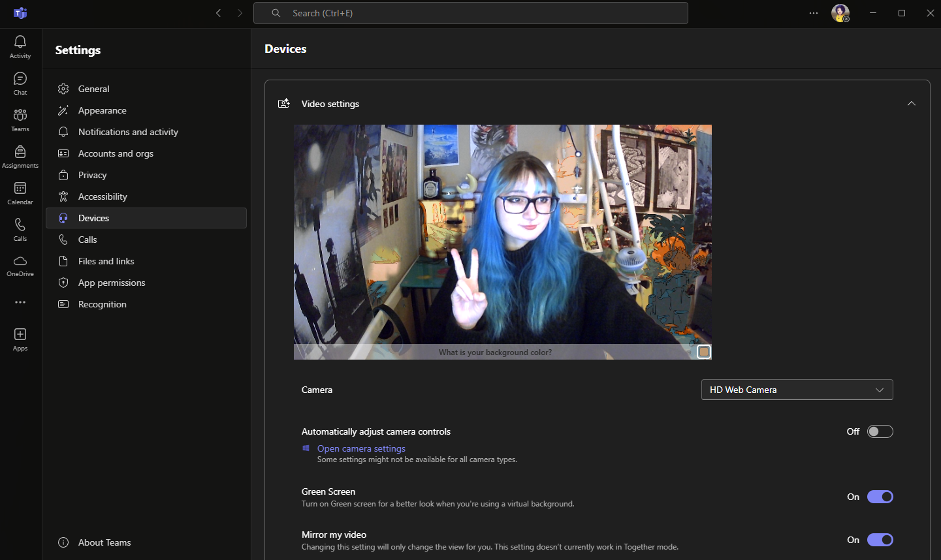Click the Video settings icon

coord(284,104)
